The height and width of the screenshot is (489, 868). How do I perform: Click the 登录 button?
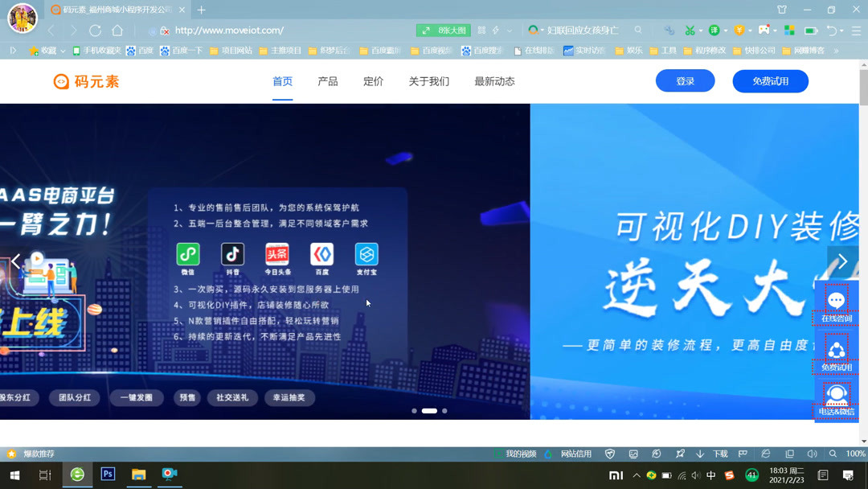pos(684,80)
